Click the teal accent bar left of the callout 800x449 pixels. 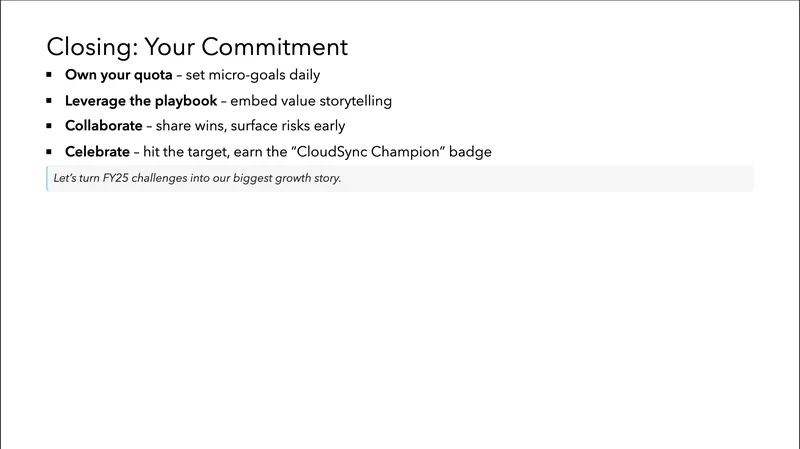click(47, 179)
